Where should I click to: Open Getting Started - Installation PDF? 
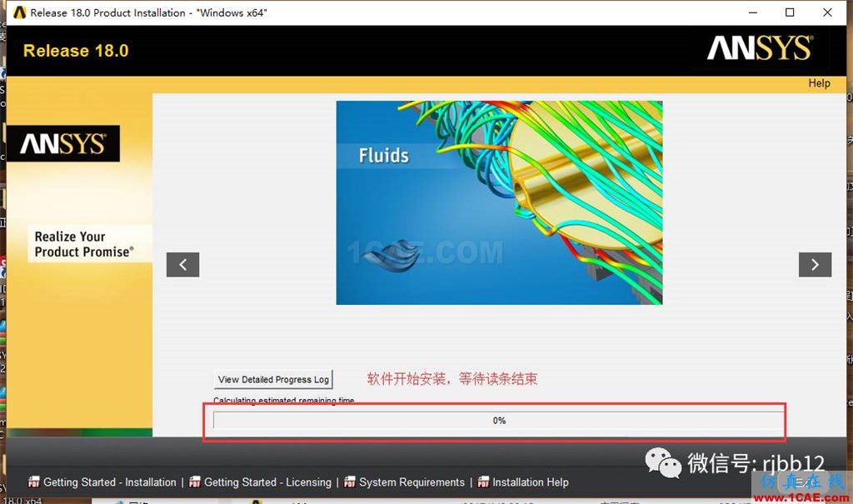(109, 482)
